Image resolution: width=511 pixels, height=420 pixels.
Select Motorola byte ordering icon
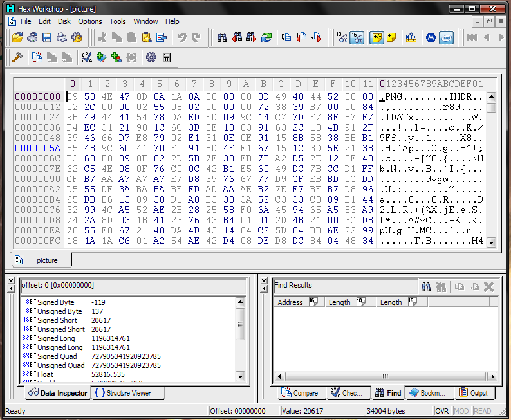click(431, 37)
